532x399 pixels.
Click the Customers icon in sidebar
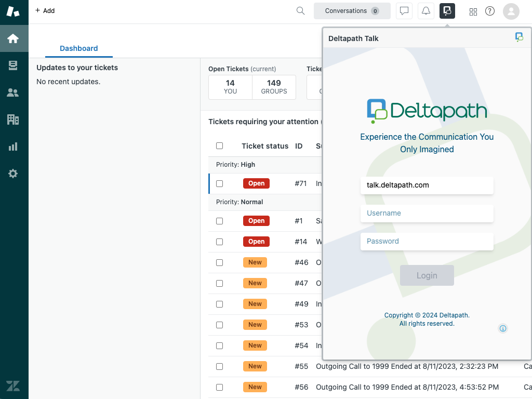point(13,92)
